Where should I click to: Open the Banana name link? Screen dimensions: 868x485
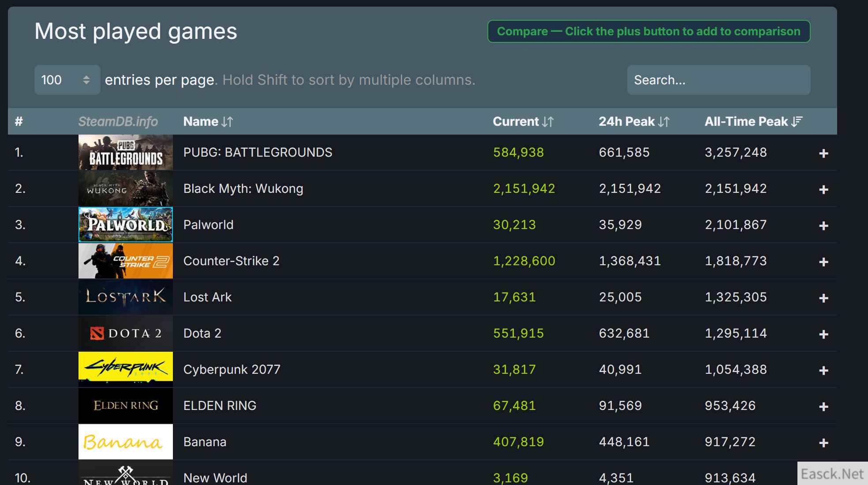pyautogui.click(x=205, y=442)
